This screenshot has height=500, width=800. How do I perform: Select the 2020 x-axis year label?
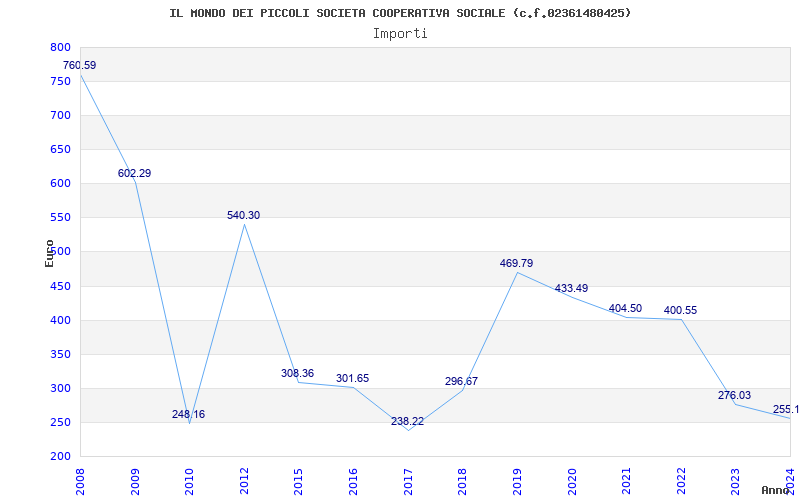[x=572, y=481]
